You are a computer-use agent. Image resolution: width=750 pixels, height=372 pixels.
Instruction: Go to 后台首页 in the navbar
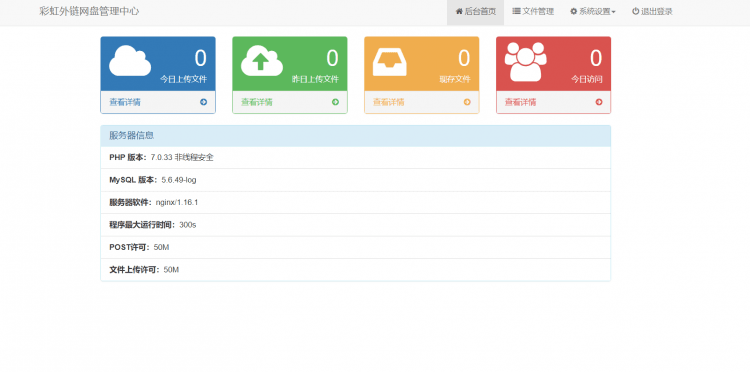point(475,12)
